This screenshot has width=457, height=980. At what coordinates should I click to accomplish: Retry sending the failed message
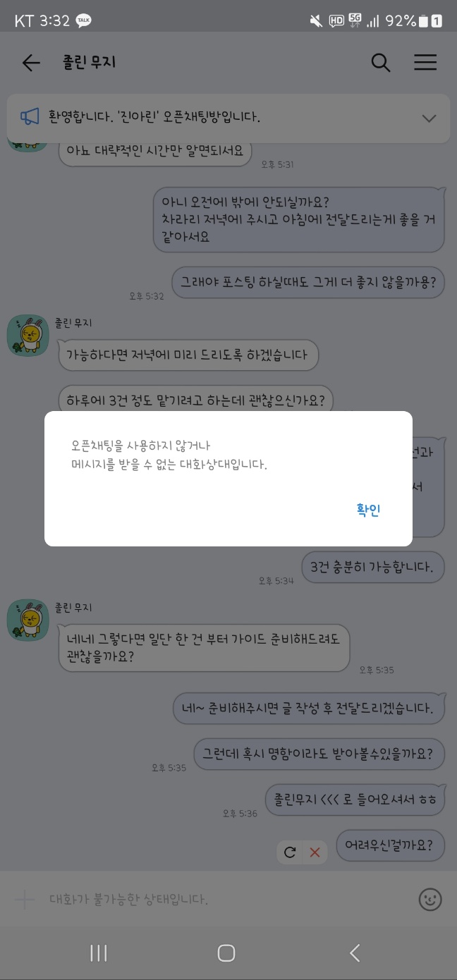point(290,852)
